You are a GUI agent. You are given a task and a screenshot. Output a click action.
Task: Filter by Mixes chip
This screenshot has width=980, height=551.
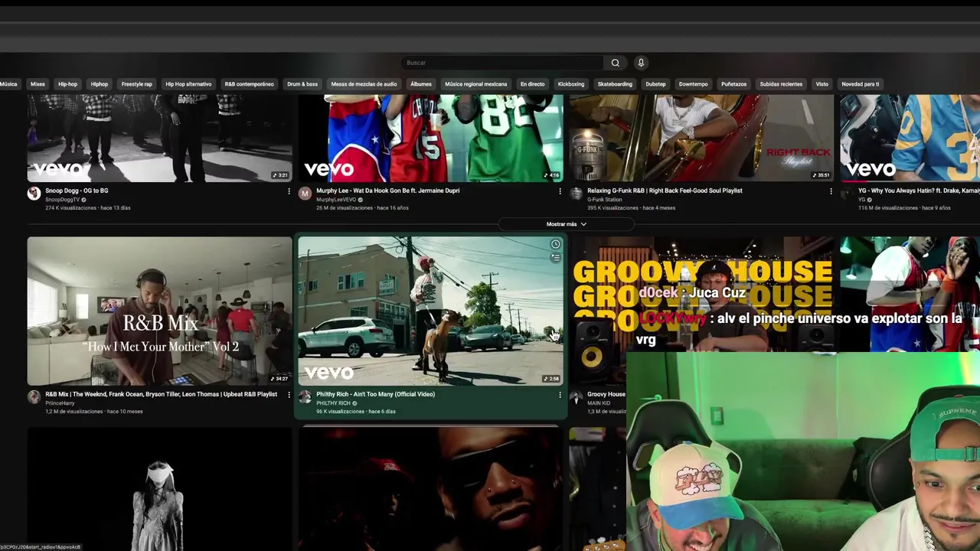[38, 84]
